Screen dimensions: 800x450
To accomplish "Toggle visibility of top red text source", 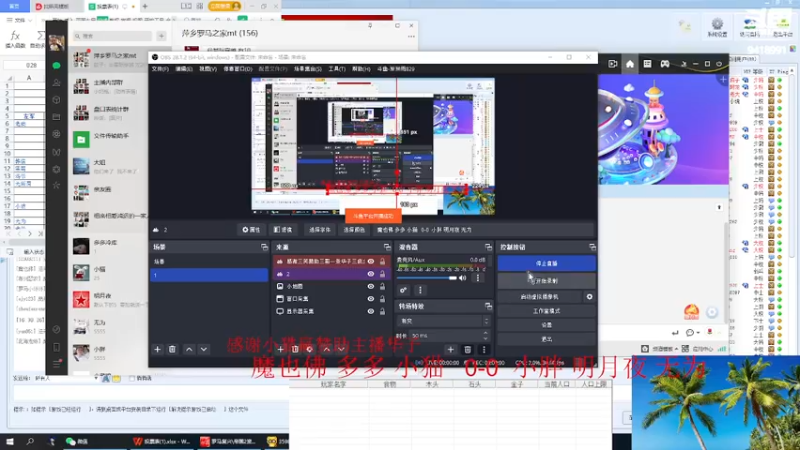I will coord(371,261).
